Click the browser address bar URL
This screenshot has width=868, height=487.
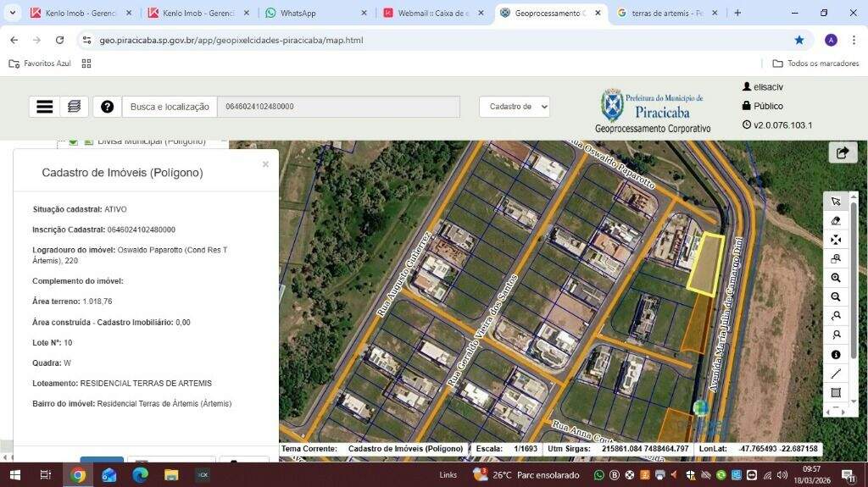tap(231, 40)
